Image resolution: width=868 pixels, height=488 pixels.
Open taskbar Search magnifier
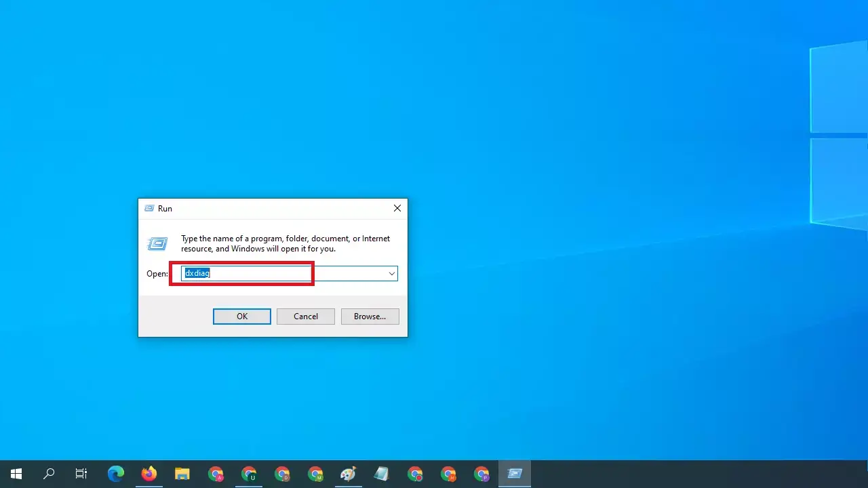coord(49,474)
